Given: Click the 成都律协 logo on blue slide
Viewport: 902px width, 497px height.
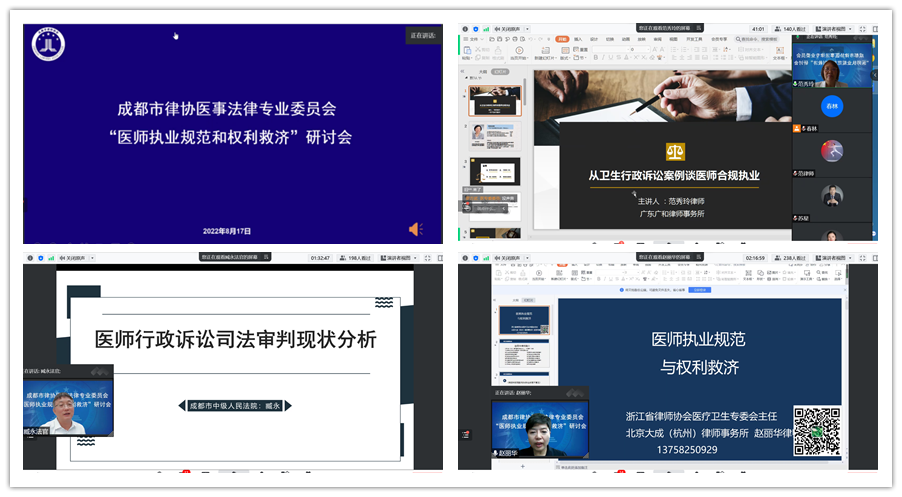Looking at the screenshot, I should pos(48,44).
